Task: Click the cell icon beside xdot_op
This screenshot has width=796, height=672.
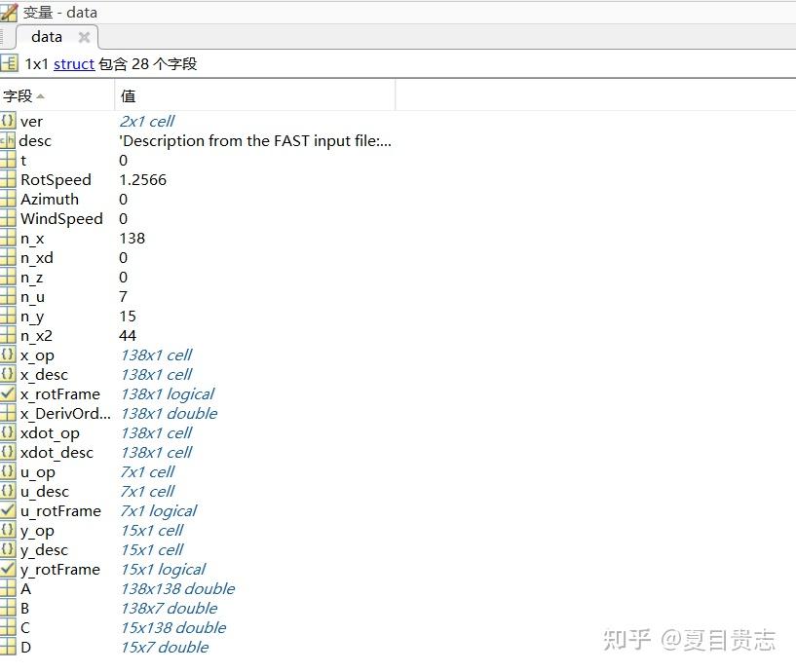Action: [x=9, y=432]
